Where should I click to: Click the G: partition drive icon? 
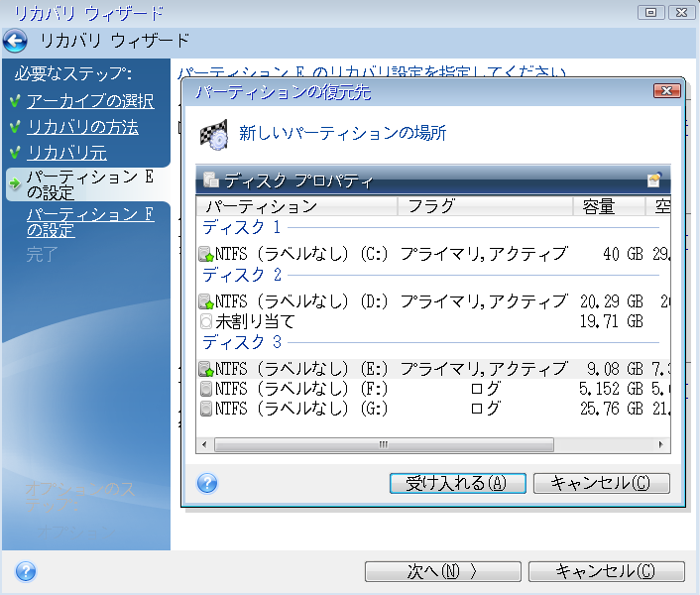206,409
